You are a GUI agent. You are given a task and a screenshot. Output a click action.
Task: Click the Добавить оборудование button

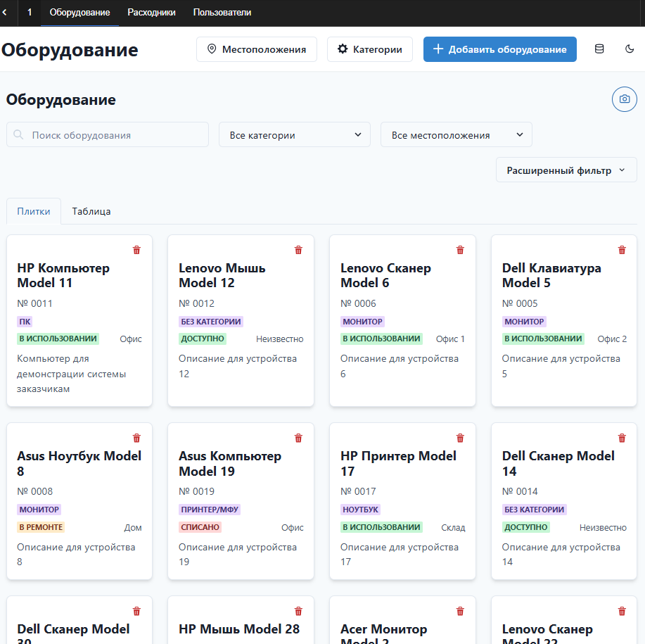click(x=499, y=49)
